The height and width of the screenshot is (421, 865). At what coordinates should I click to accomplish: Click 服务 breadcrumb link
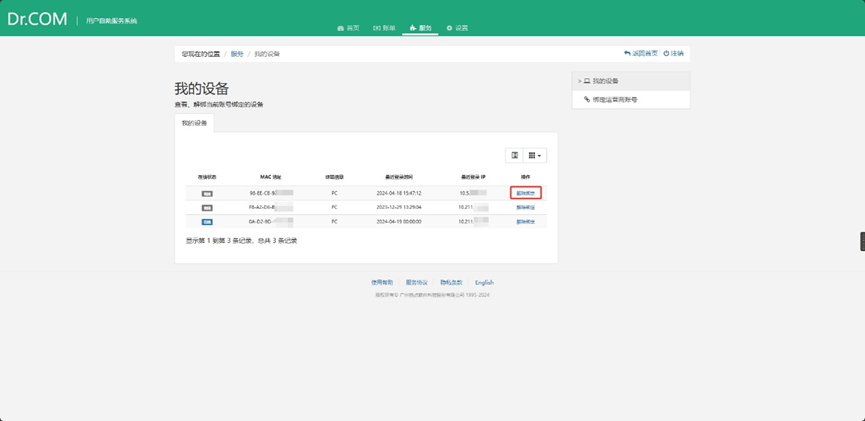(x=237, y=54)
